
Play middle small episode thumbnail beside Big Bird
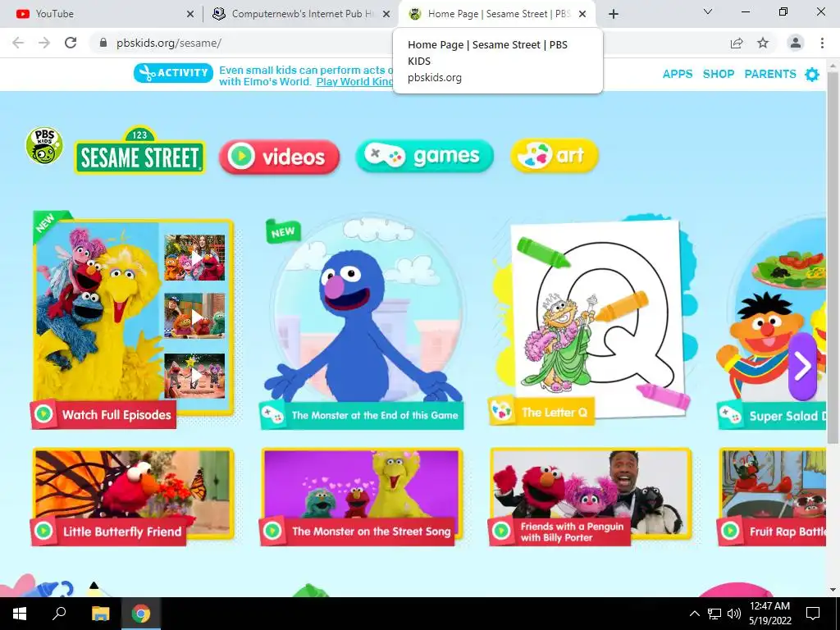pyautogui.click(x=195, y=316)
